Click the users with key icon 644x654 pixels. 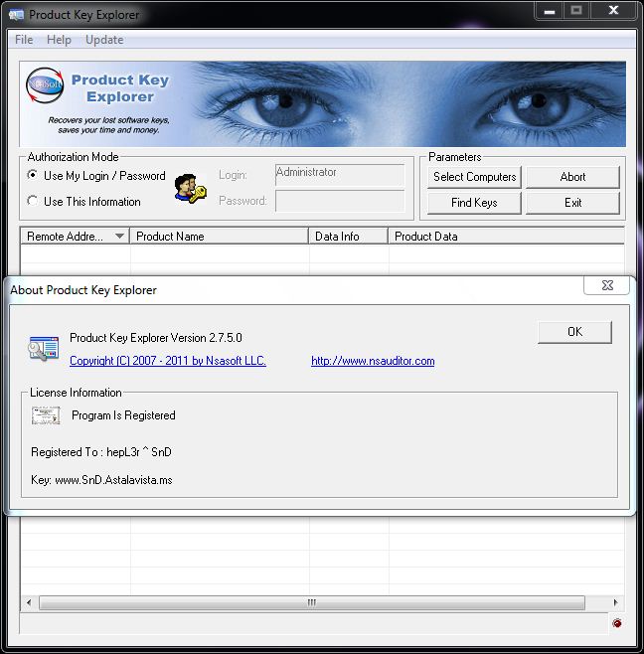[x=190, y=189]
